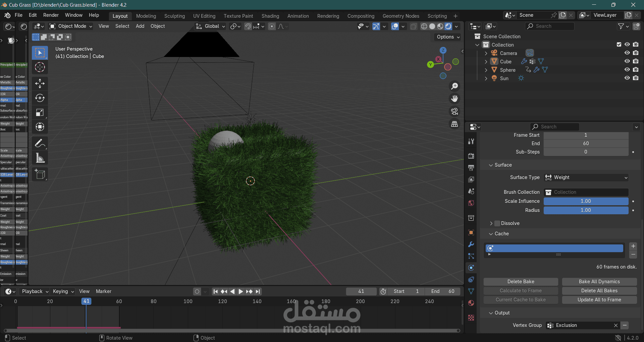
Task: Open the viewport Add menu
Action: (140, 26)
